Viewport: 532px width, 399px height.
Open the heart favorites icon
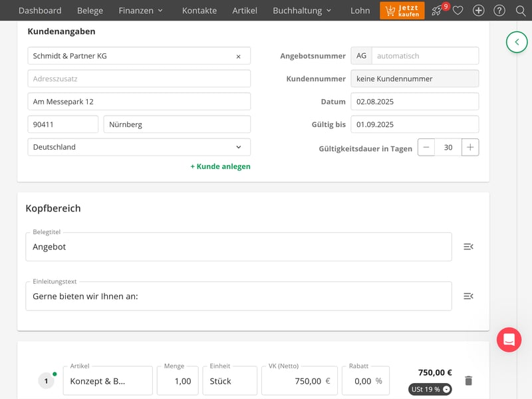pos(458,11)
